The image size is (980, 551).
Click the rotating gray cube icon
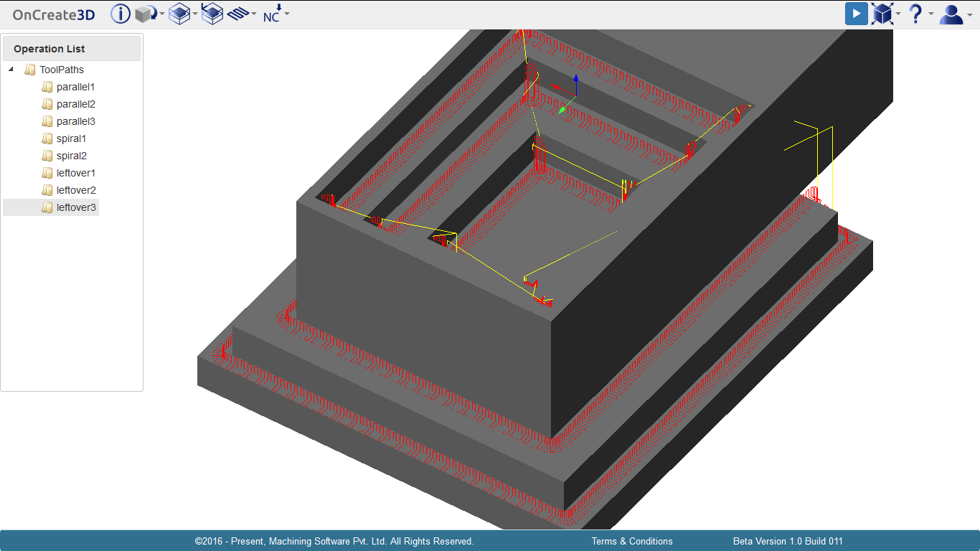click(x=146, y=14)
